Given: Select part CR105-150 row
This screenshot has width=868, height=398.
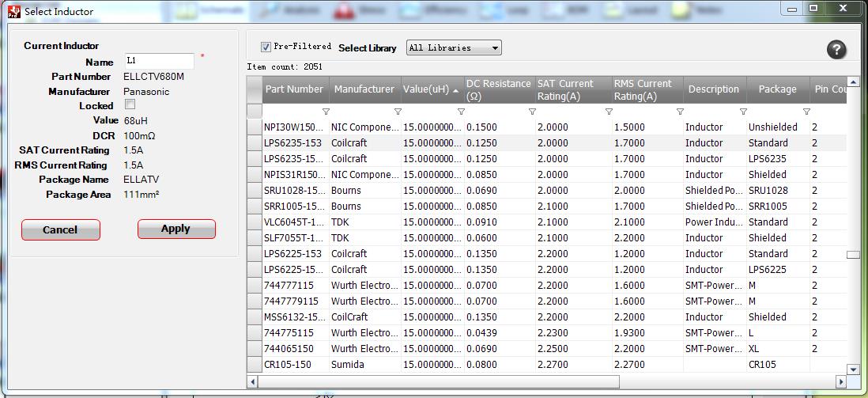Looking at the screenshot, I should [x=286, y=365].
